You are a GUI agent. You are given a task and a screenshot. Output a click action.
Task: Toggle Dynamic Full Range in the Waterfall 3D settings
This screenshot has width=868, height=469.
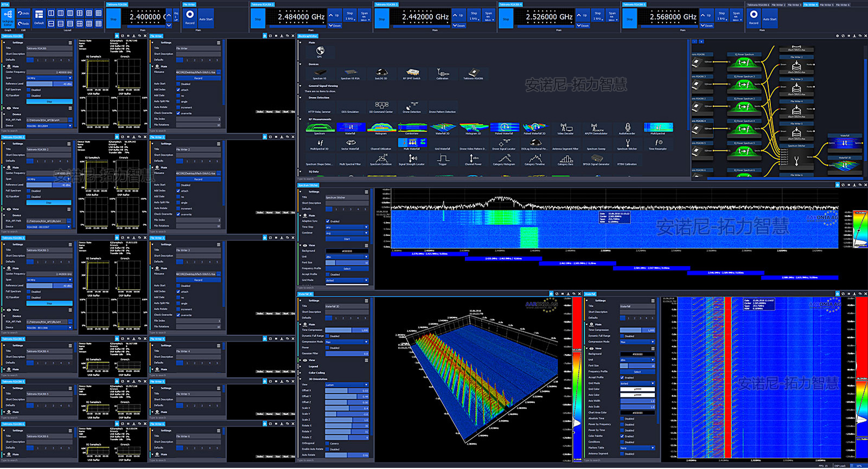click(x=328, y=336)
